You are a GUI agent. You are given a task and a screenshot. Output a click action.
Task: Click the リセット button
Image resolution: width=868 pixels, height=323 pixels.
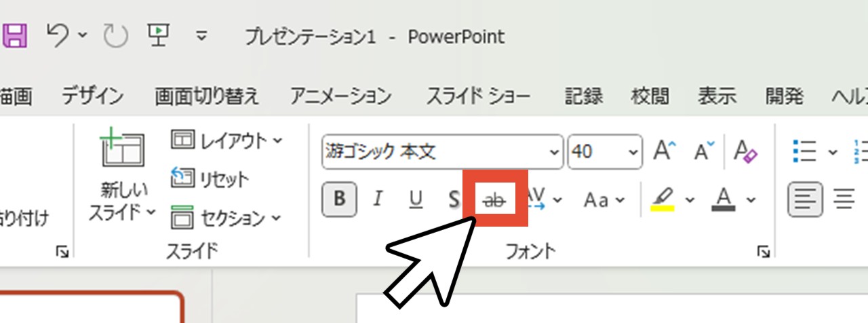210,179
